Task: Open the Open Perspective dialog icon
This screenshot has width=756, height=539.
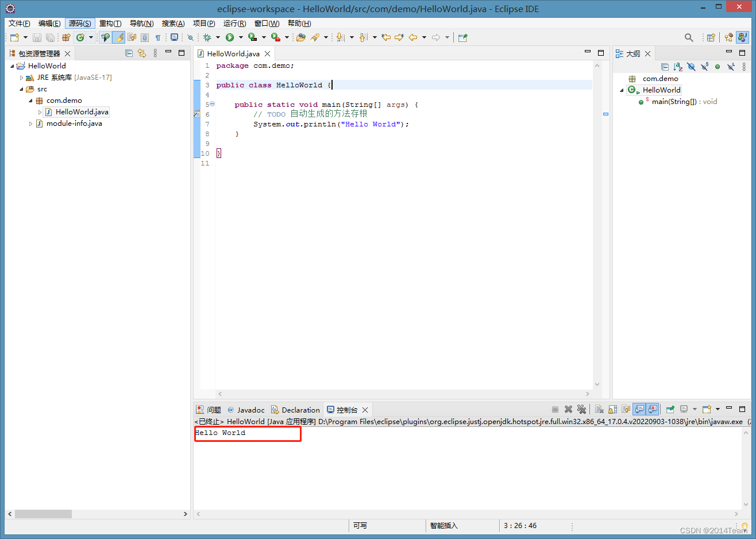Action: pyautogui.click(x=711, y=37)
